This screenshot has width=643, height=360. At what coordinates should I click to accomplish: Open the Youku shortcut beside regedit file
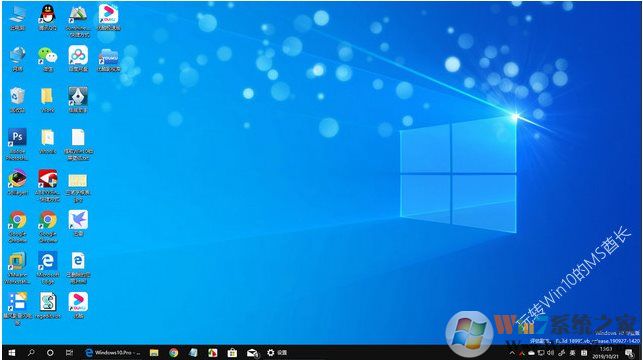pos(78,305)
